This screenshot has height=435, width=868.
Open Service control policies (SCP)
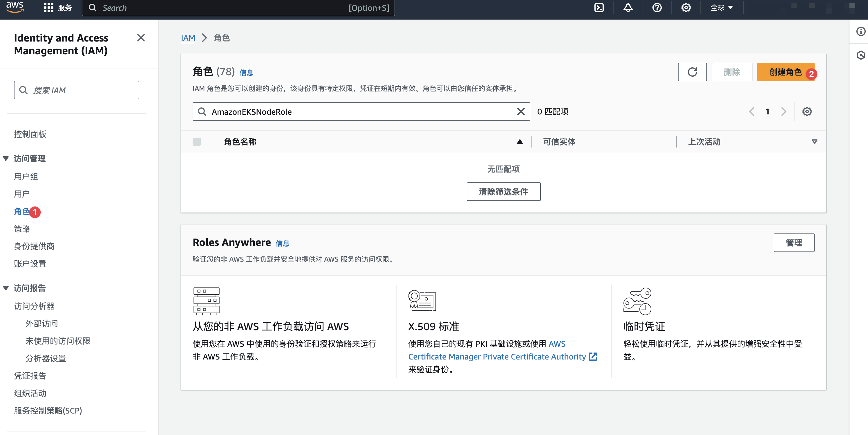pos(48,411)
